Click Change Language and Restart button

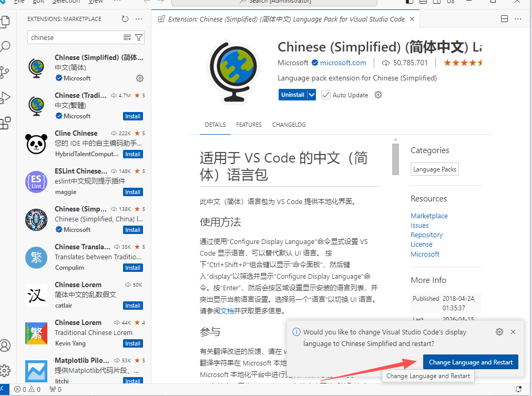(x=470, y=362)
